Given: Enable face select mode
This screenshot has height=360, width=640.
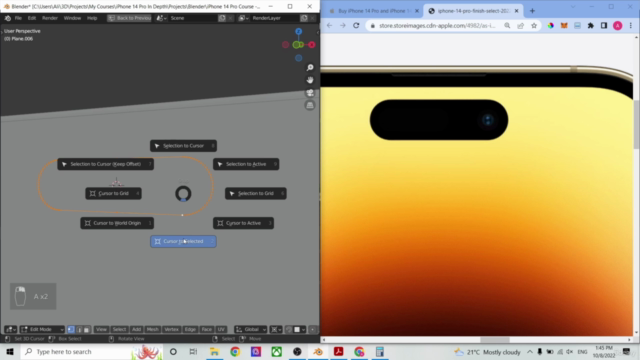Looking at the screenshot, I should 87,329.
